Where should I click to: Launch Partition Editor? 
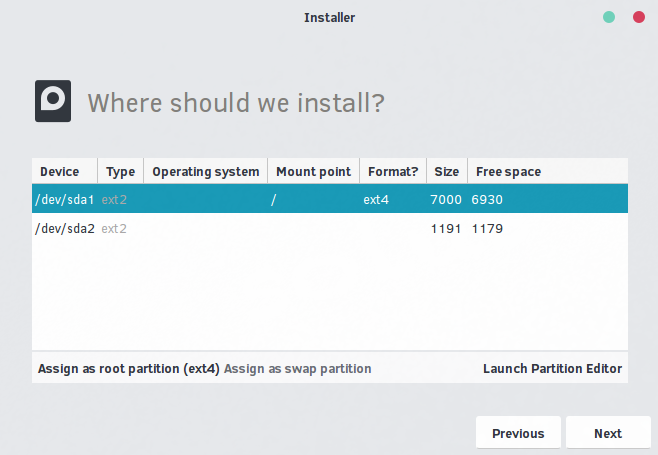coord(552,369)
